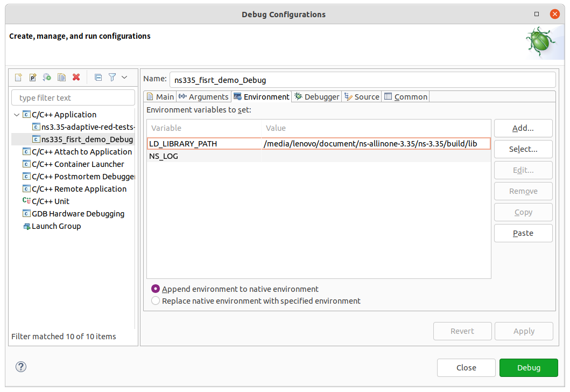Open the Arguments tab
The width and height of the screenshot is (570, 392).
pyautogui.click(x=203, y=96)
